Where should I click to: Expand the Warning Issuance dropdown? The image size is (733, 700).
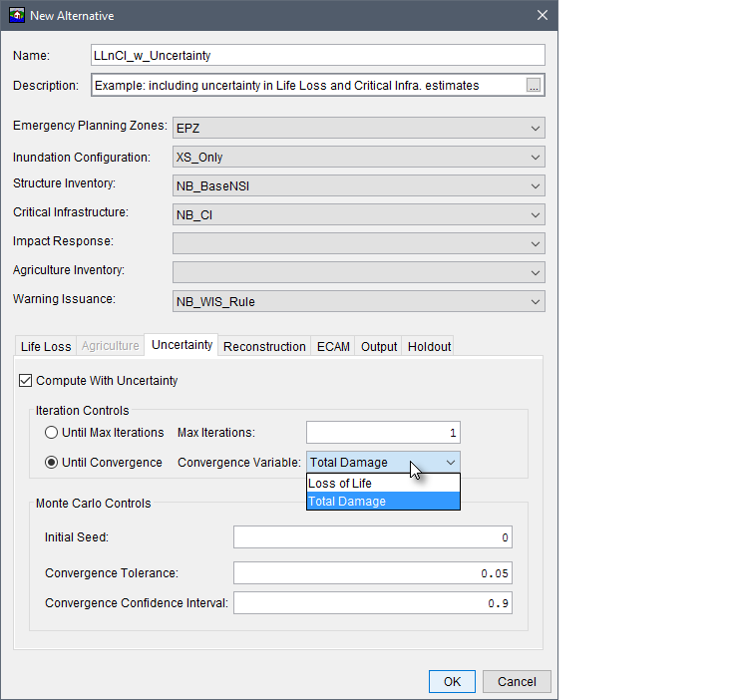point(536,302)
